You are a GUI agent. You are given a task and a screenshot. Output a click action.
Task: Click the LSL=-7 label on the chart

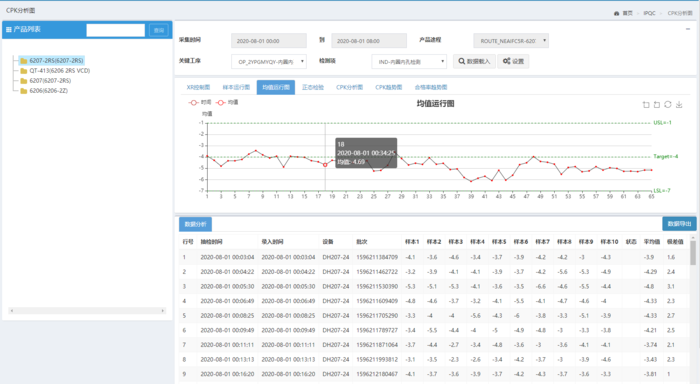tap(662, 190)
